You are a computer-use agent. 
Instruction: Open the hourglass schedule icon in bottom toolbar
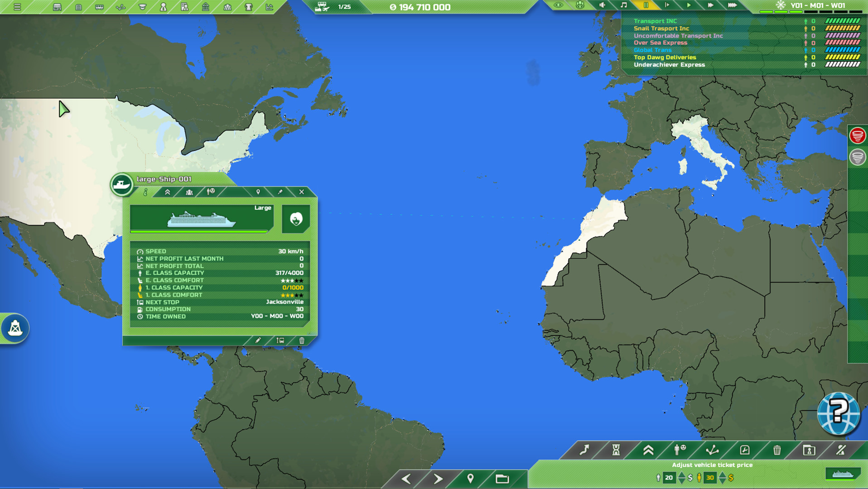[x=616, y=450]
